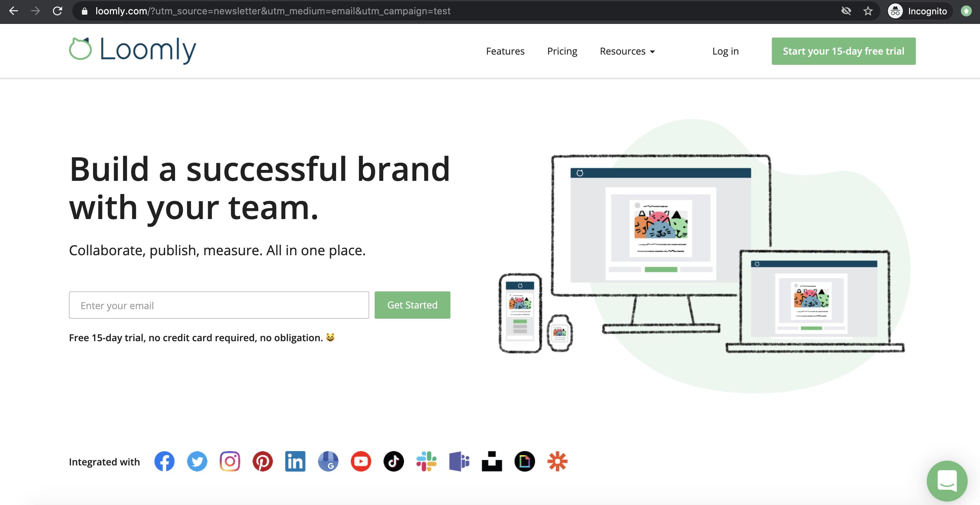Screen dimensions: 980x505
Task: Click the YouTube integration icon
Action: tap(361, 461)
